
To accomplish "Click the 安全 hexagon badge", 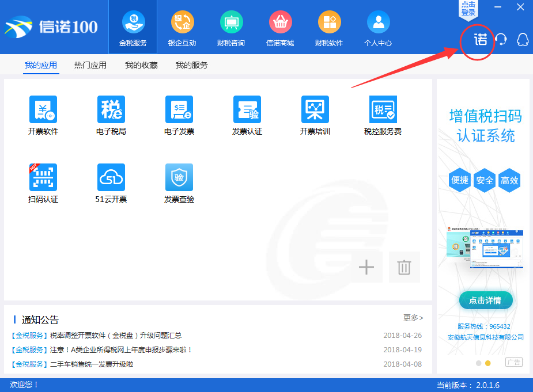I will (x=485, y=180).
